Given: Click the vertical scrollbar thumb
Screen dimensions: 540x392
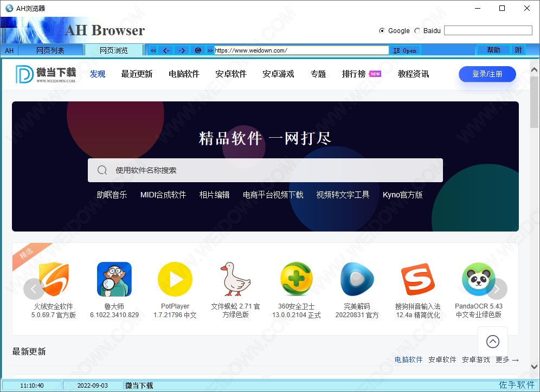Looking at the screenshot, I should click(534, 102).
